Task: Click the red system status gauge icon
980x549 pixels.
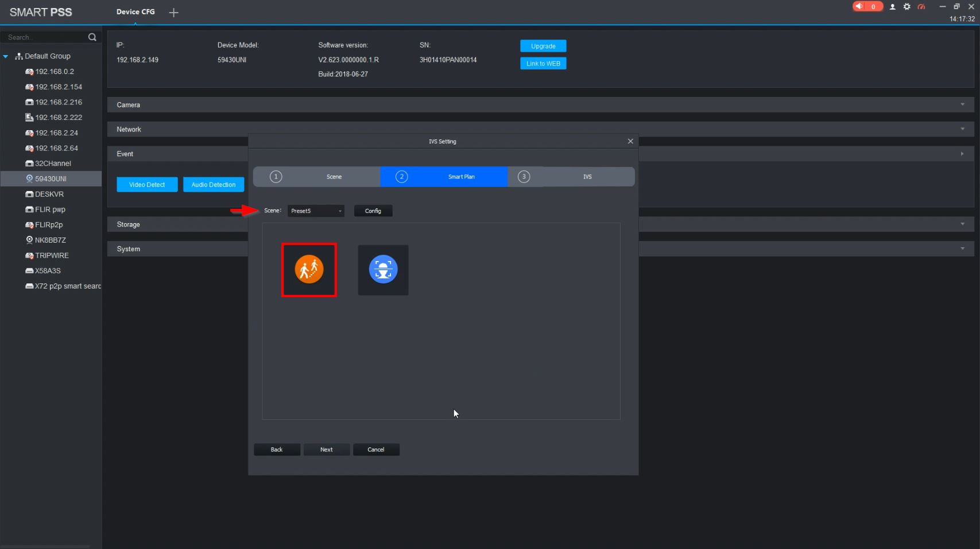Action: pos(921,7)
